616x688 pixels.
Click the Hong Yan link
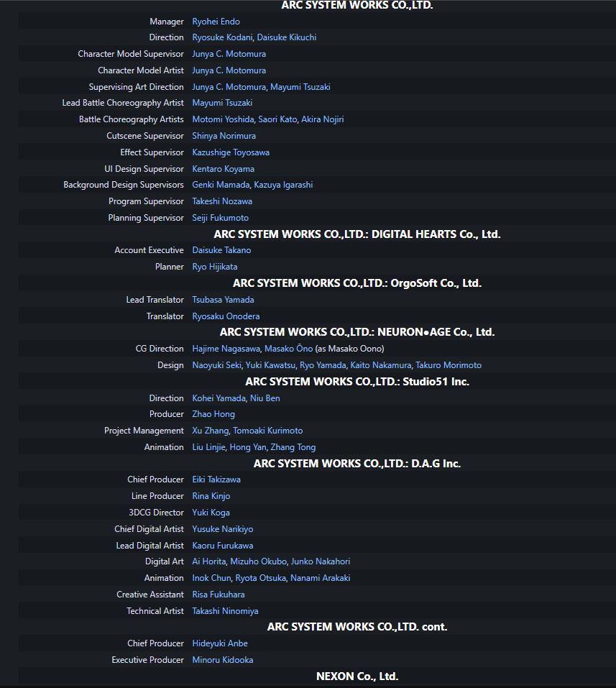point(248,447)
